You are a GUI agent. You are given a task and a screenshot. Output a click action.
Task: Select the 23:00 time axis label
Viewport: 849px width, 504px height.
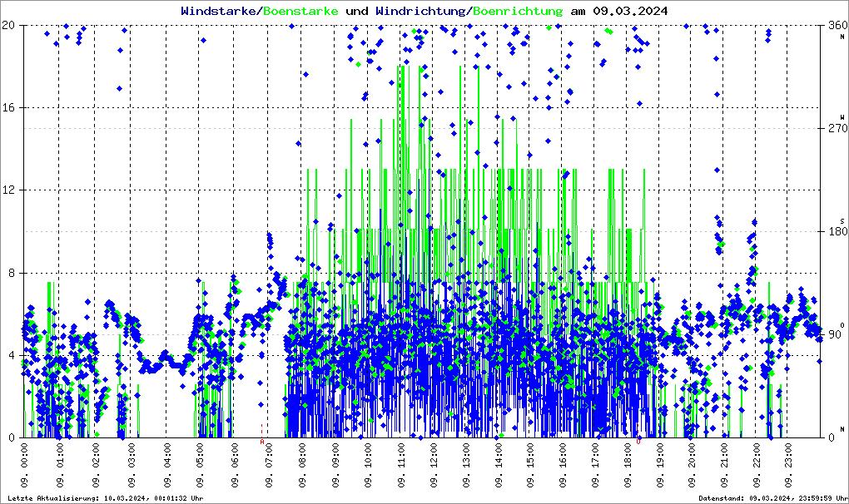tap(787, 465)
